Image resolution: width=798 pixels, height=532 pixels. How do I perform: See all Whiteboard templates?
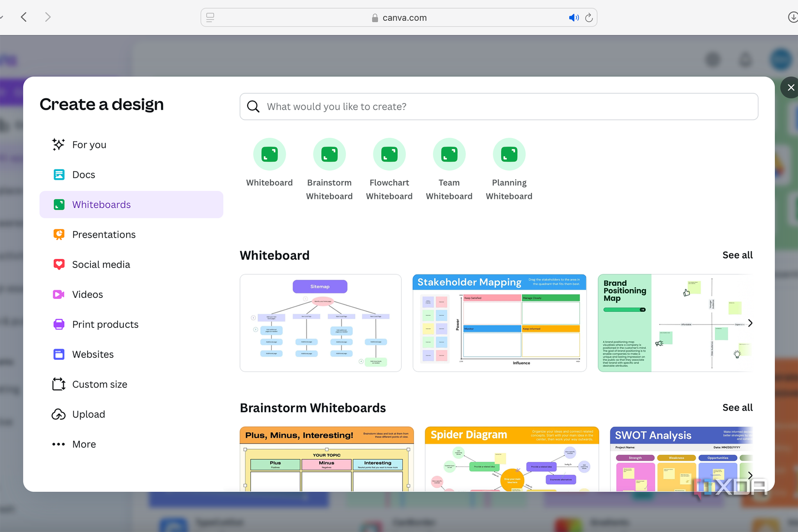point(737,255)
